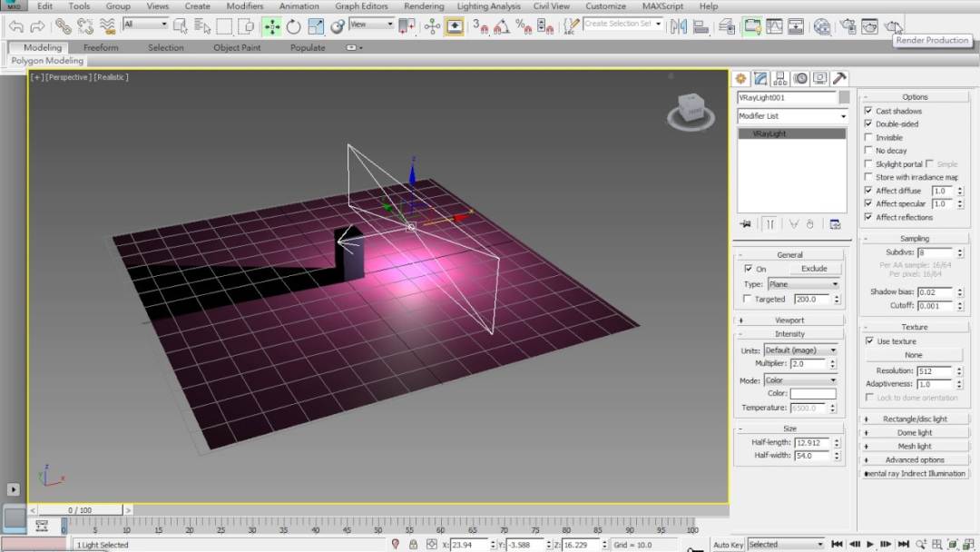
Task: Click the Unlink Selection icon
Action: [x=85, y=26]
